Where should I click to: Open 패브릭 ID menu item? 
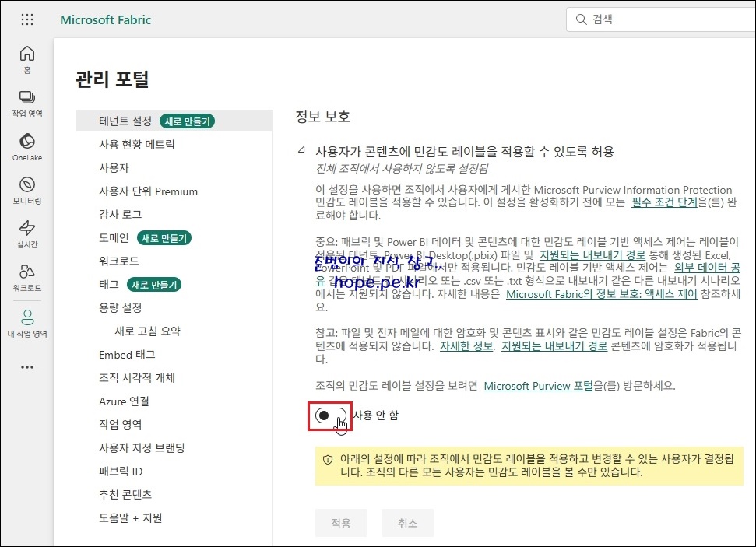121,472
